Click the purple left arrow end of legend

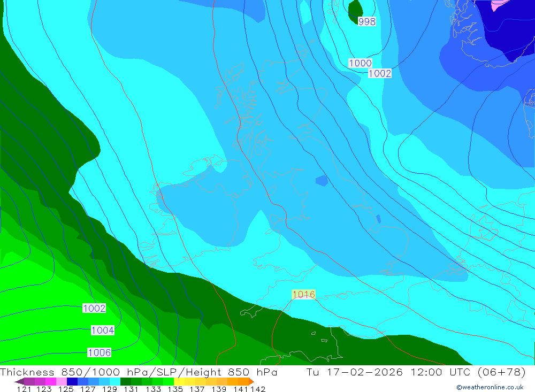click(x=19, y=381)
